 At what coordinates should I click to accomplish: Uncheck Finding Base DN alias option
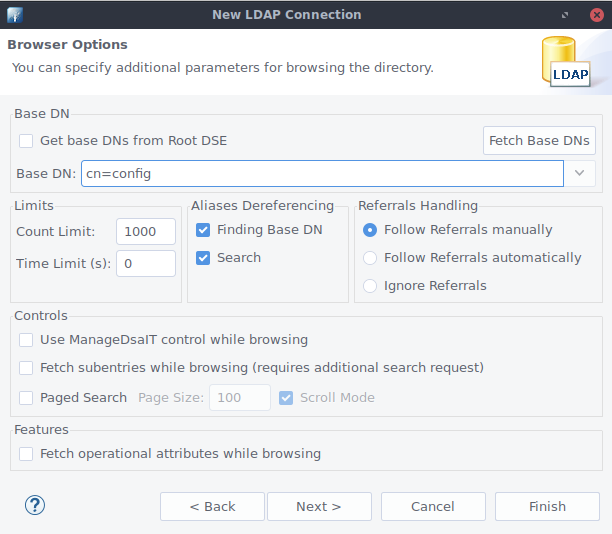[x=203, y=230]
